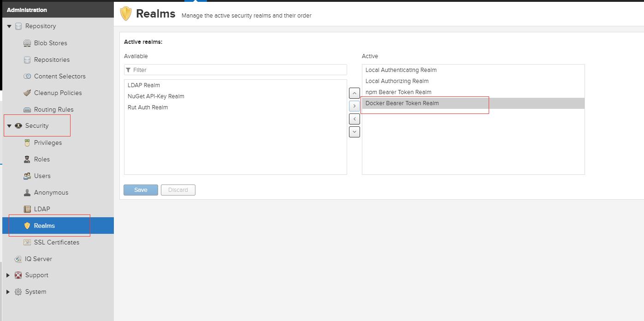Select Local Authenticating Realm
This screenshot has width=644, height=321.
click(473, 70)
